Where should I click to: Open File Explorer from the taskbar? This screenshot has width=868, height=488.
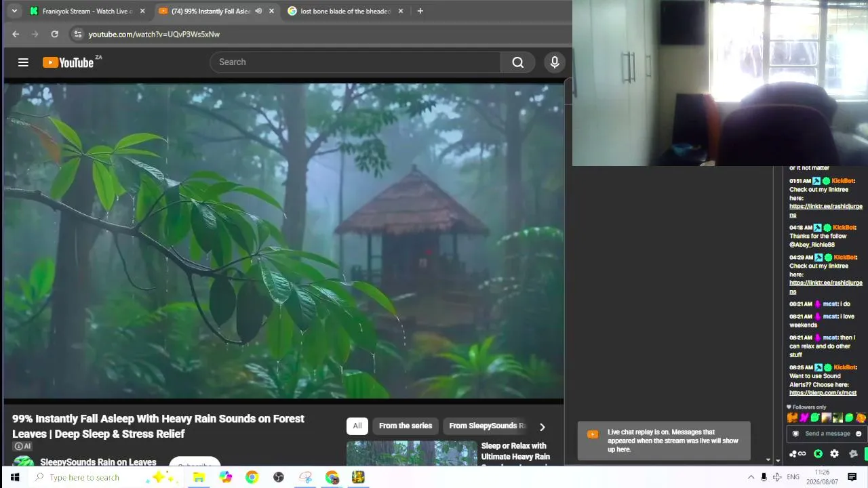199,477
